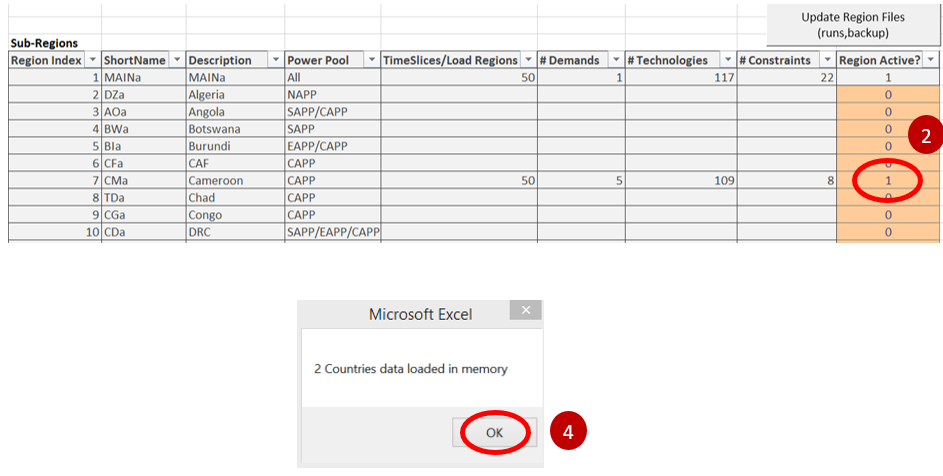Select the Burundi description cell
This screenshot has width=943, height=476.
tap(235, 146)
